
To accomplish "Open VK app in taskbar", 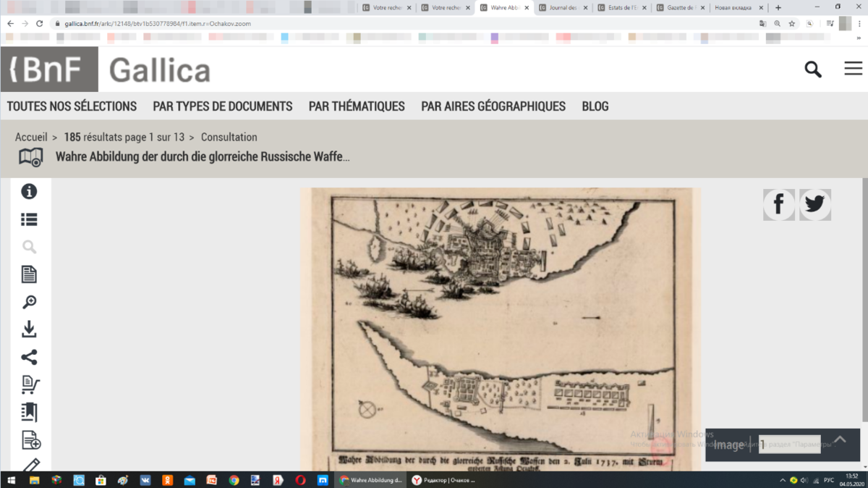I will click(x=145, y=480).
